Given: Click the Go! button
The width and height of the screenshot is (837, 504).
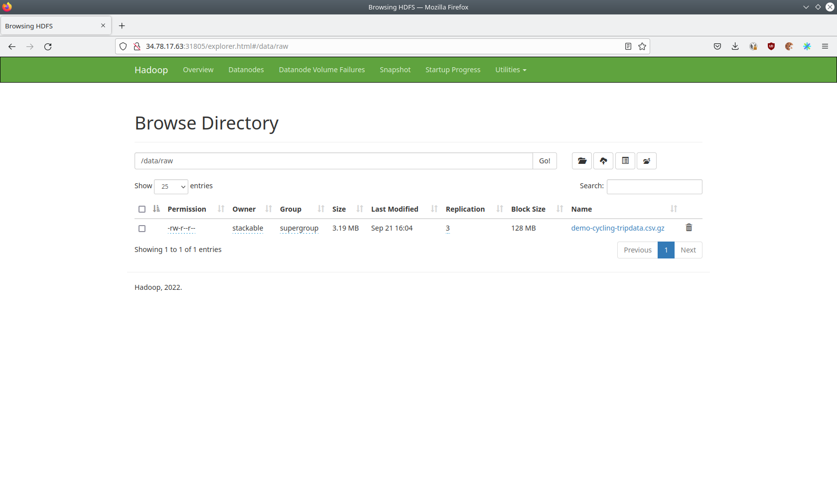Looking at the screenshot, I should point(544,161).
